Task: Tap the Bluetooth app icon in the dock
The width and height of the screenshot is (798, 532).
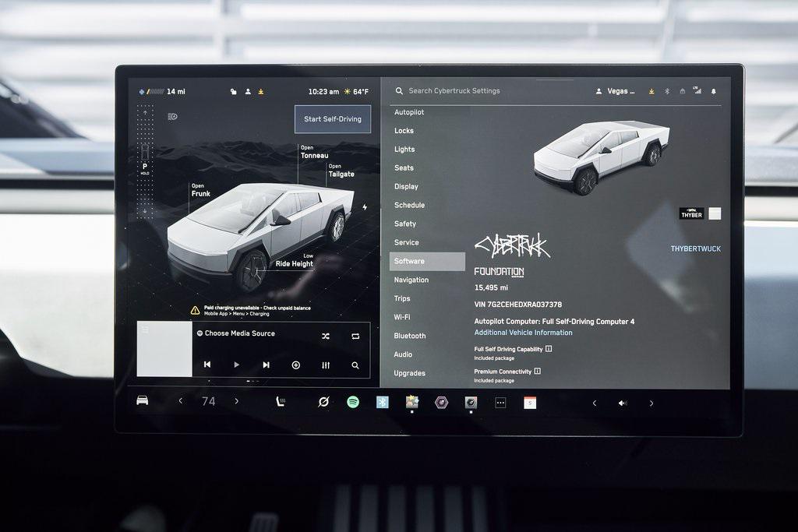Action: [x=382, y=402]
